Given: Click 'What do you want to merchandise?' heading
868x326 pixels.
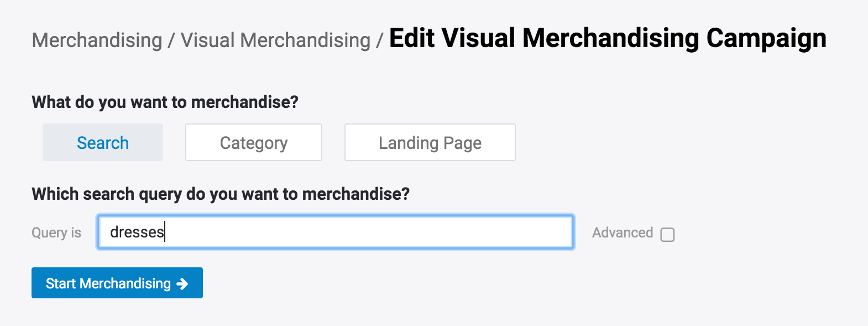Looking at the screenshot, I should (x=165, y=102).
